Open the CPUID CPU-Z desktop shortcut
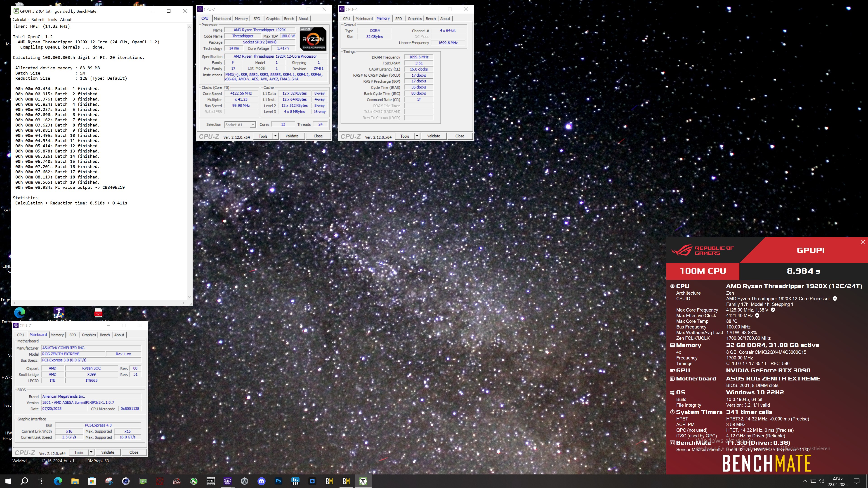868x488 pixels. [59, 313]
